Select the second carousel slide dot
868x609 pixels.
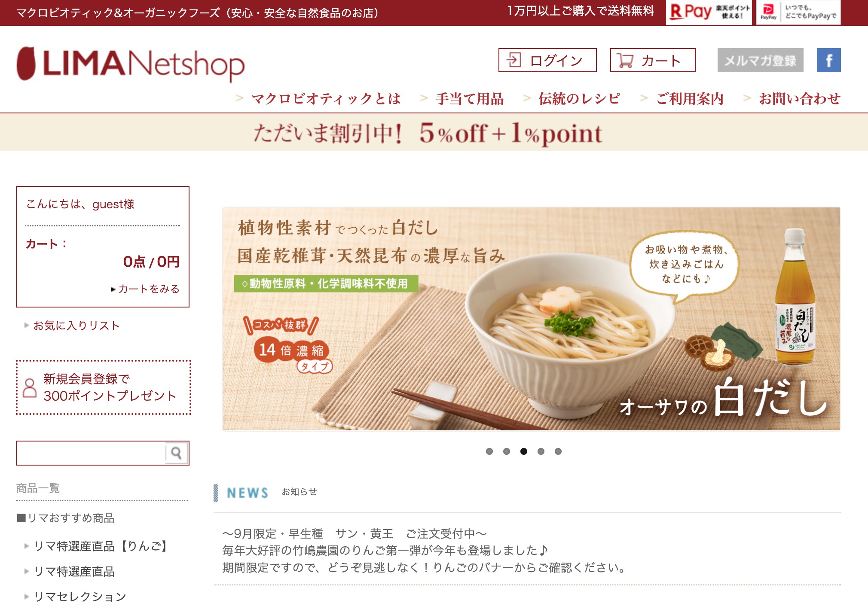click(507, 451)
